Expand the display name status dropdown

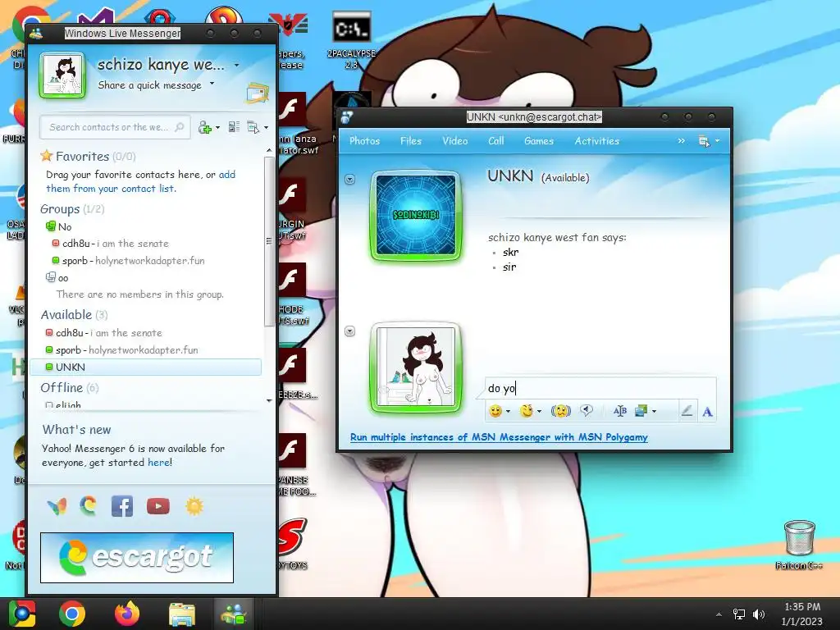tap(236, 66)
